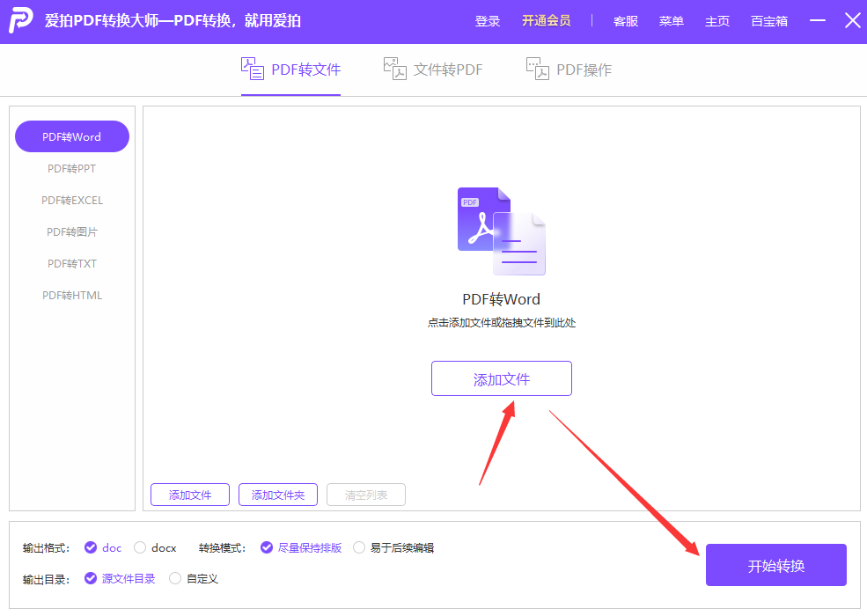
Task: Click the 点击添加文件或拖拽文件到此处 hint text
Action: tap(502, 323)
